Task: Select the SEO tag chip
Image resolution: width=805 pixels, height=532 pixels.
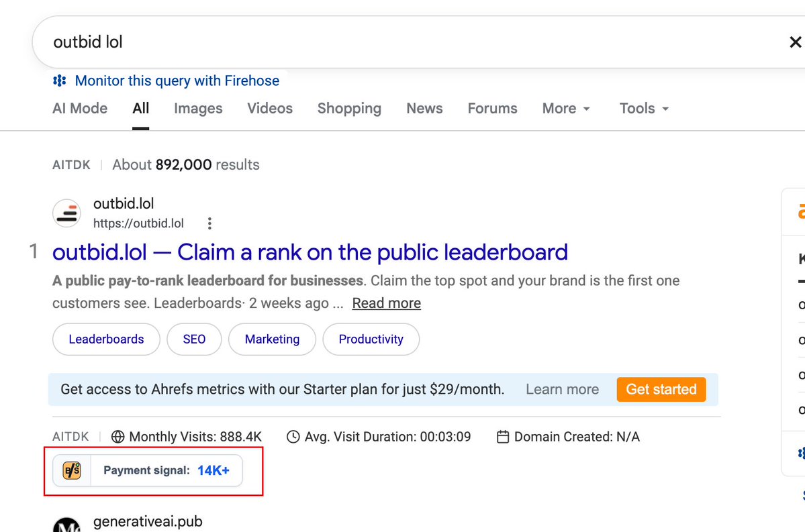Action: [194, 339]
